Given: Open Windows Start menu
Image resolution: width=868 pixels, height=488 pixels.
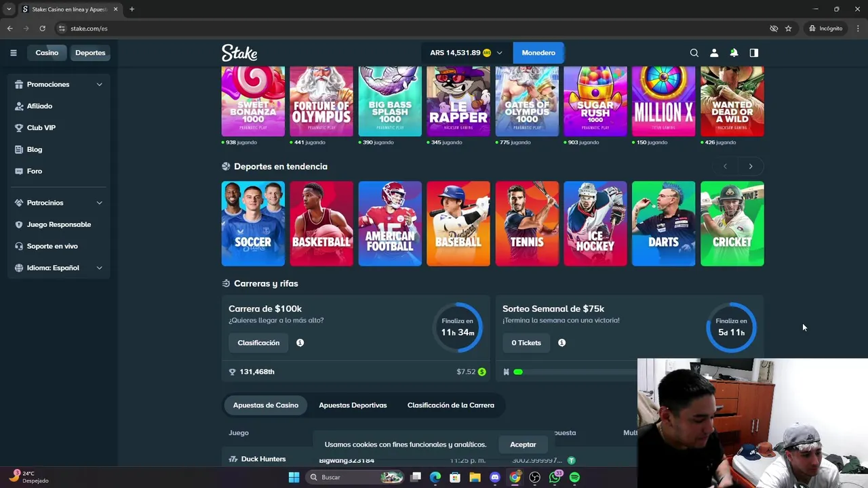Looking at the screenshot, I should pos(294,477).
